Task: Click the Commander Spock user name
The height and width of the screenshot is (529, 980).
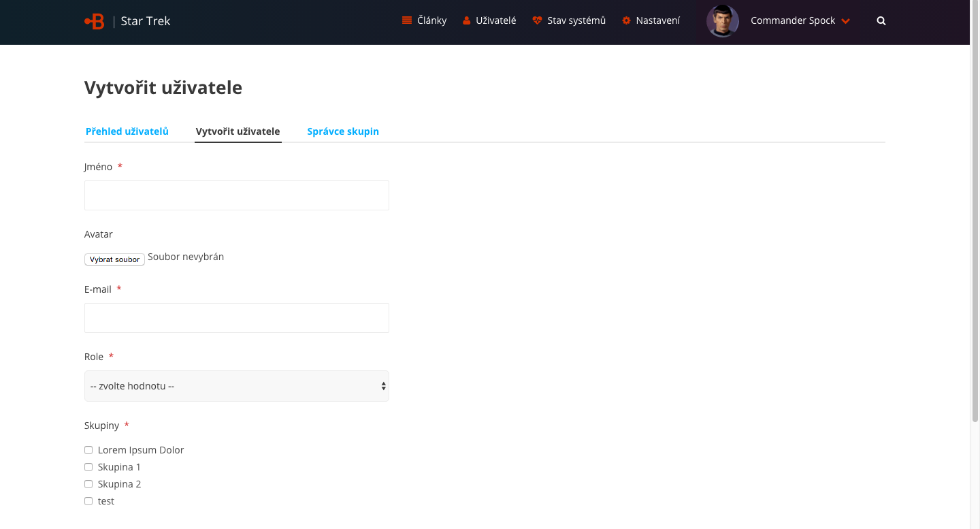Action: coord(793,20)
